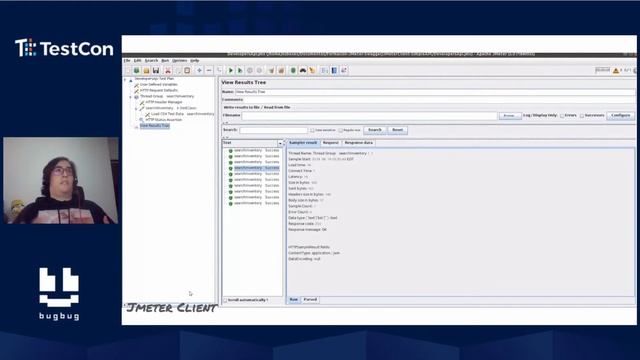Click the Cut scissors icon

167,71
